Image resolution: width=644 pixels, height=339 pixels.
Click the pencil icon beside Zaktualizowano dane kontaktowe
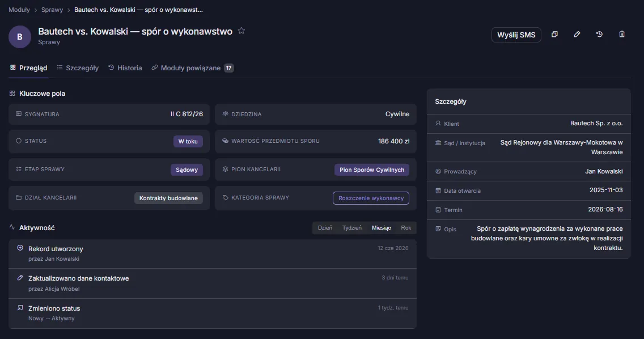(20, 278)
